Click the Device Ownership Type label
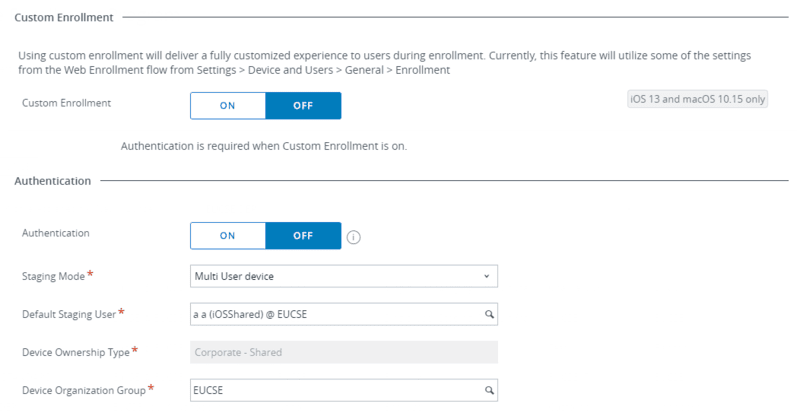This screenshot has width=797, height=416. (76, 352)
